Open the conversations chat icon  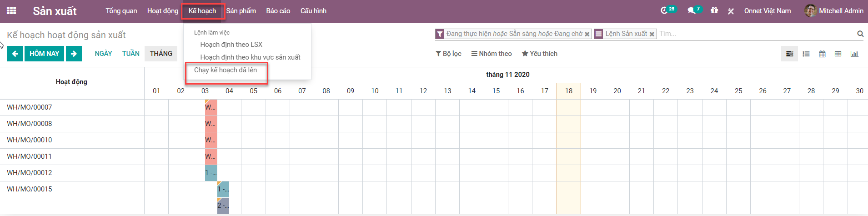692,10
